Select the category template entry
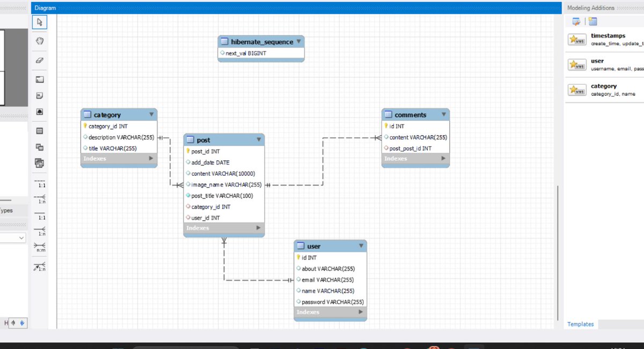The image size is (644, 349). [x=605, y=90]
